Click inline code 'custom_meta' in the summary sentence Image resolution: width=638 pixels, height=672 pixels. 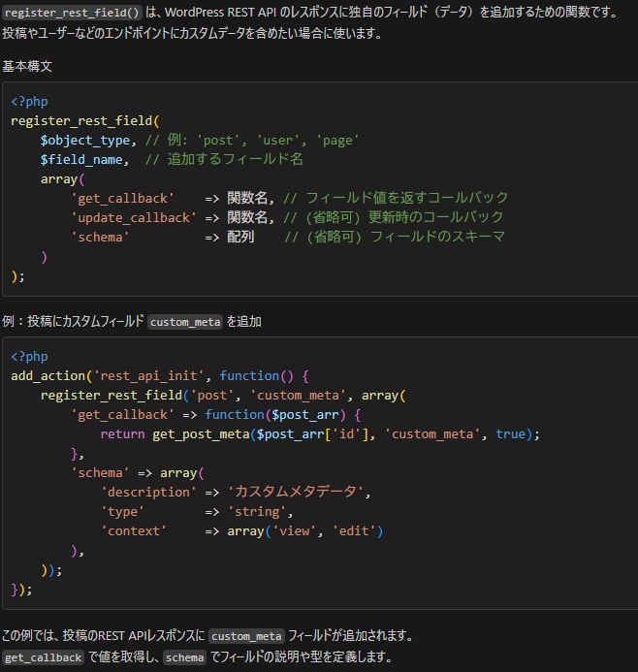click(x=247, y=636)
